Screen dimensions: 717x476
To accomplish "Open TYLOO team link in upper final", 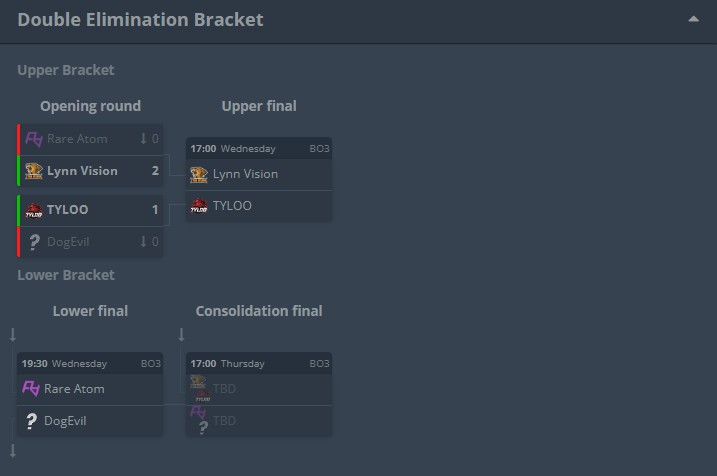I will coord(232,206).
